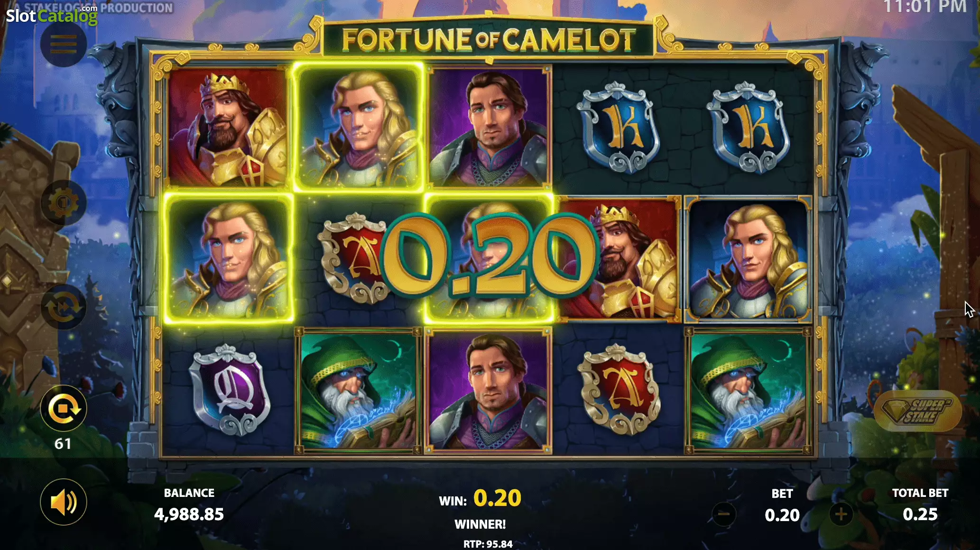Click the balance value 4,988.85
This screenshot has width=980, height=550.
coord(189,514)
